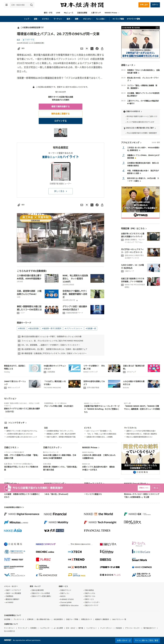
Task: Open #トランプ関税 topic link
Action: click(118, 19)
